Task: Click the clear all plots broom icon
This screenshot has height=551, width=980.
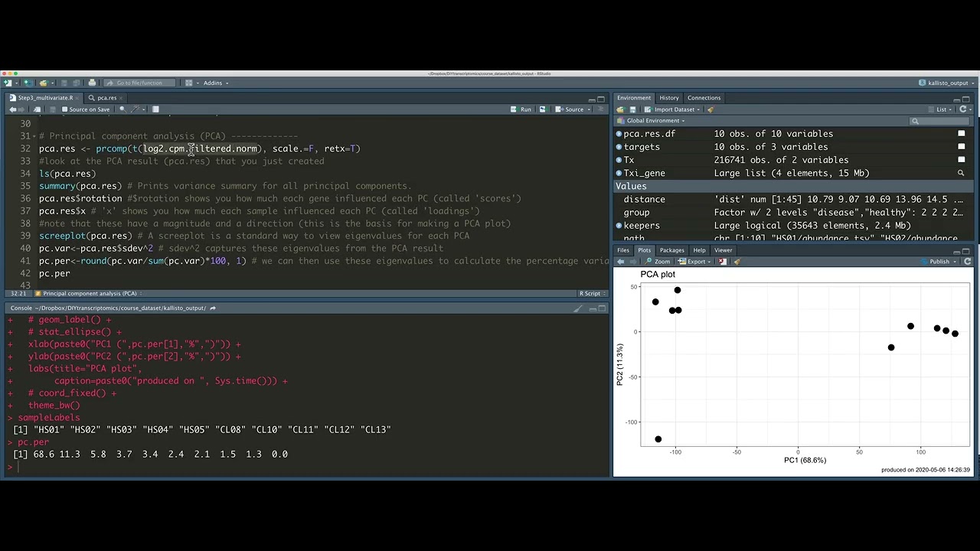Action: coord(737,262)
